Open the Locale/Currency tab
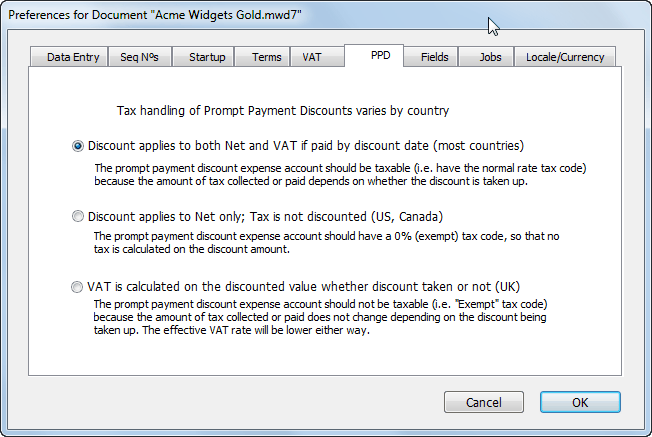This screenshot has width=652, height=437. click(565, 57)
